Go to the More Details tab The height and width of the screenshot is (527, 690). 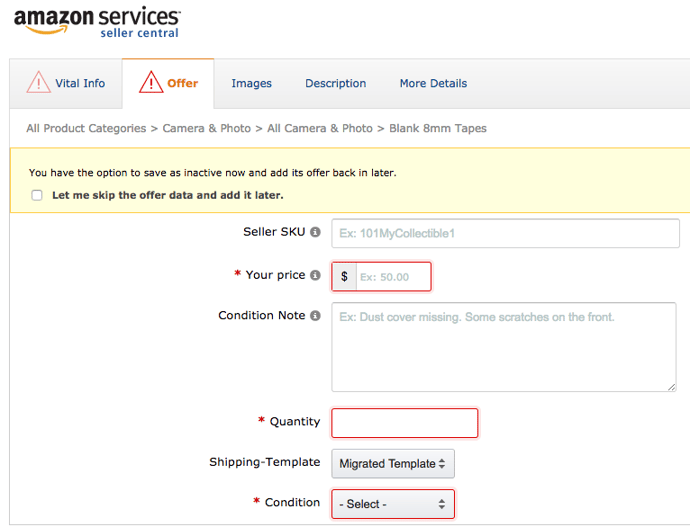tap(433, 84)
